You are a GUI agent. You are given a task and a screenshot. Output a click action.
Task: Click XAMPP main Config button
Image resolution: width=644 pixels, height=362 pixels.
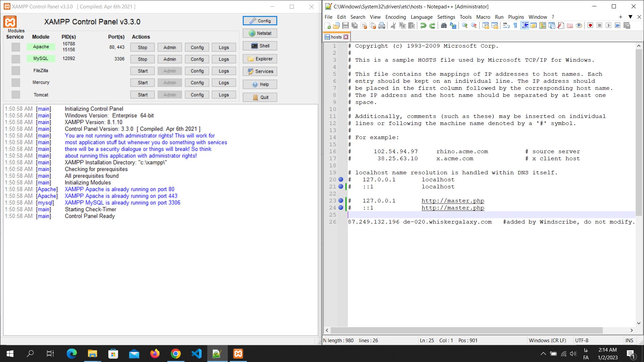(260, 20)
